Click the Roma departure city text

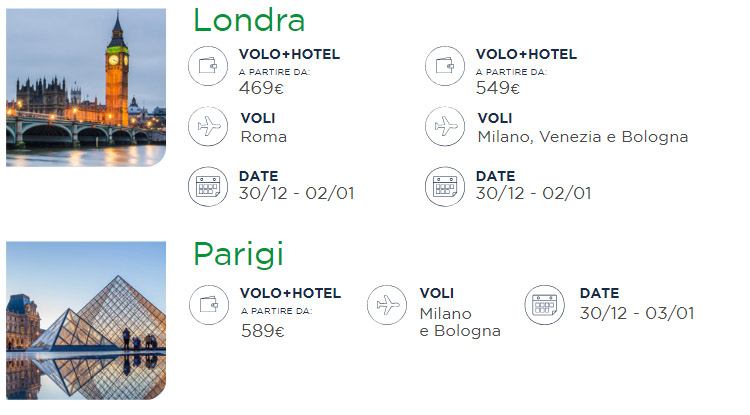tap(264, 137)
